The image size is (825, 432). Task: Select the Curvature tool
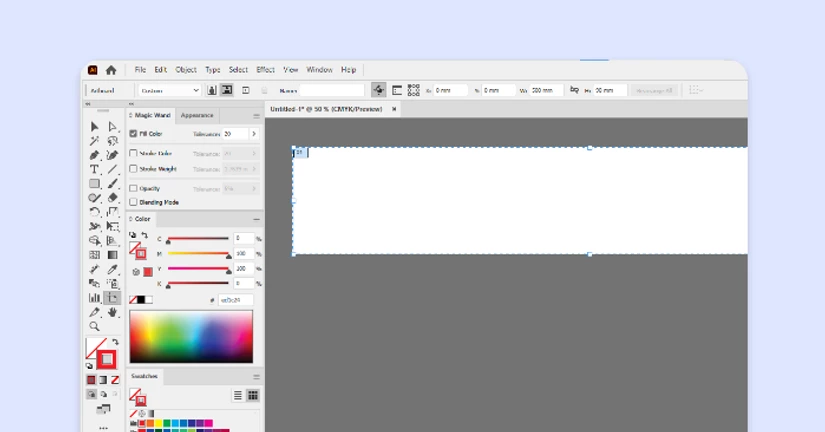point(112,155)
